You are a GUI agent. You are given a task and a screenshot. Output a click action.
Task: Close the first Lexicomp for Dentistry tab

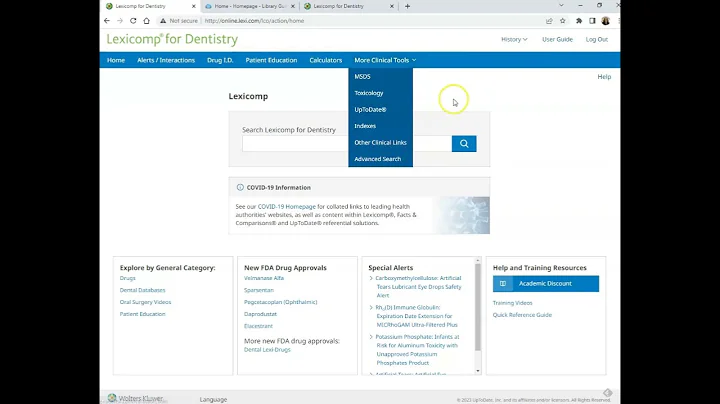point(194,6)
